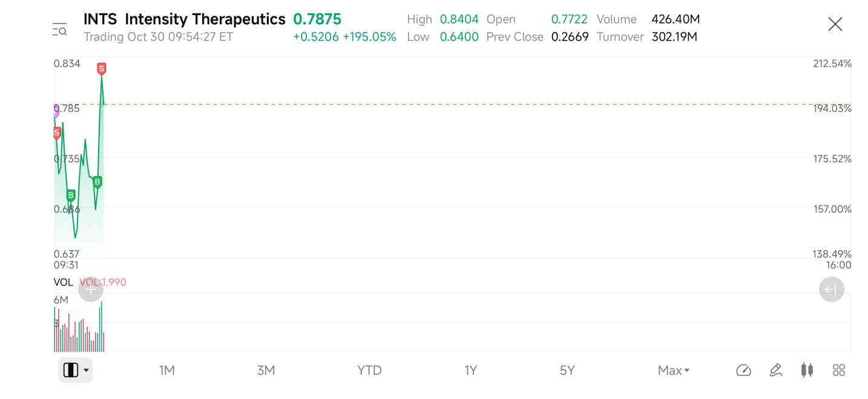The height and width of the screenshot is (399, 868).
Task: Close the INTS chart view
Action: coord(835,24)
